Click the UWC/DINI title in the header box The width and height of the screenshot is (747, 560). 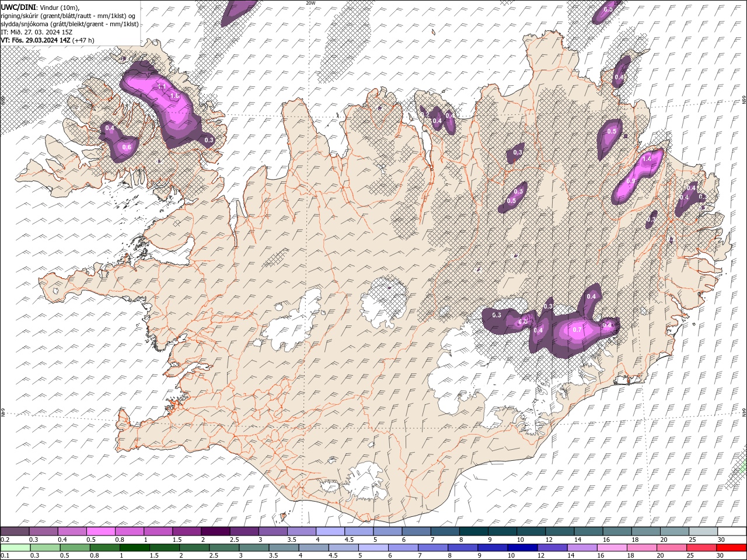(18, 7)
